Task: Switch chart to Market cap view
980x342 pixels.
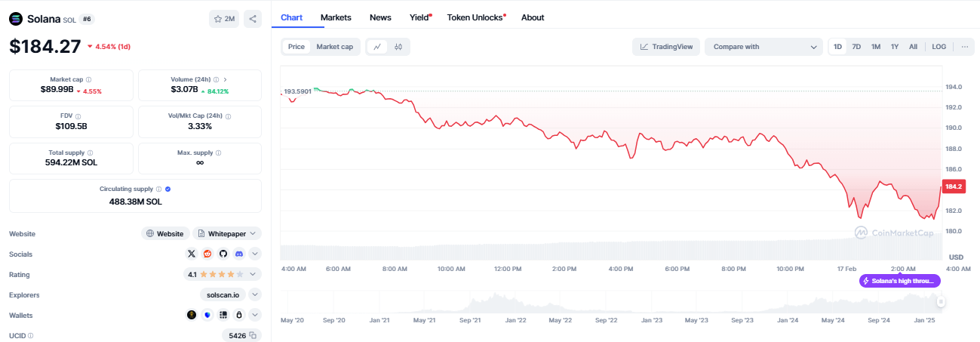Action: pos(334,47)
